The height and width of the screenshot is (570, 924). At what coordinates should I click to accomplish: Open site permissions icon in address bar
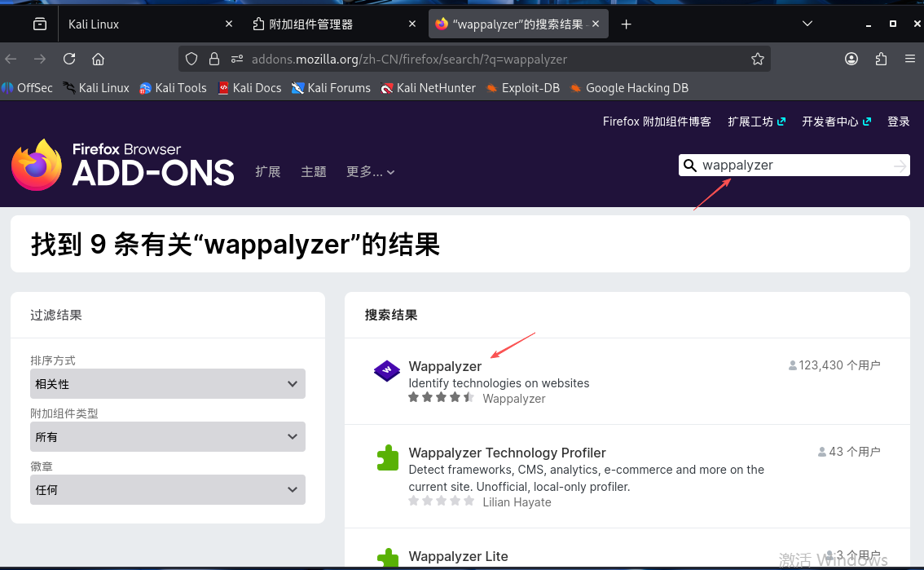(237, 59)
